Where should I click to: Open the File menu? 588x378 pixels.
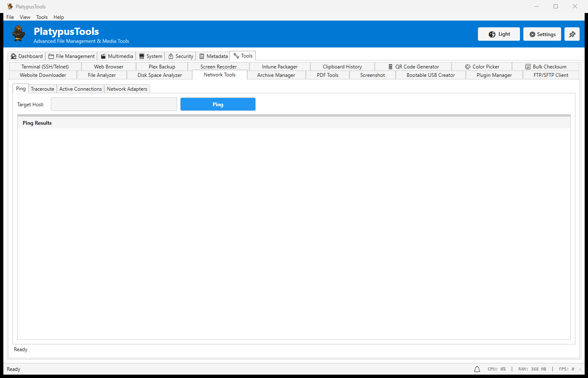point(10,17)
